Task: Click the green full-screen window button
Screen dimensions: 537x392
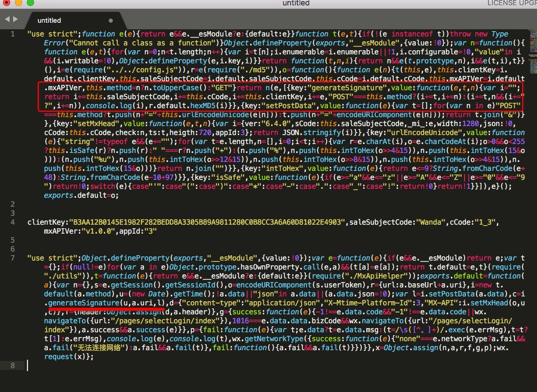Action: pos(32,4)
